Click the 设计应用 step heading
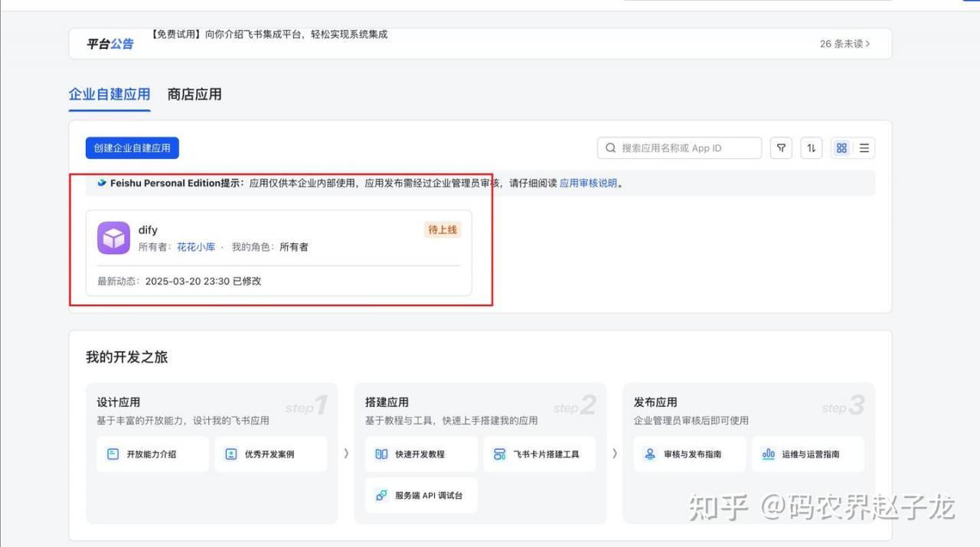Screen dimensions: 980x547 point(119,402)
